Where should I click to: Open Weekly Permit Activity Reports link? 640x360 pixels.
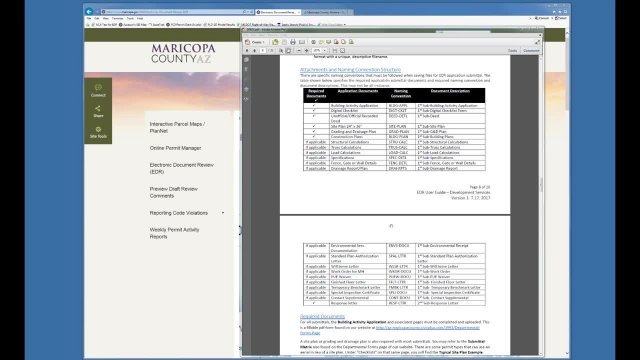[174, 233]
